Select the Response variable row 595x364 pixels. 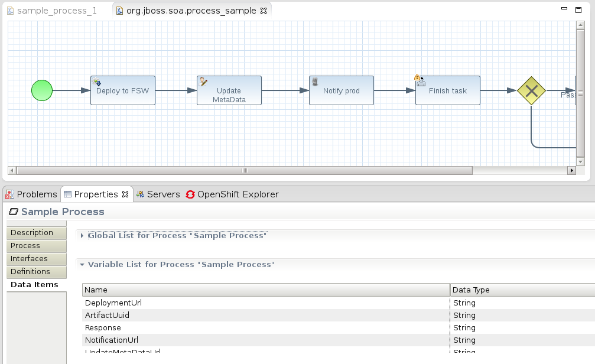click(339, 328)
